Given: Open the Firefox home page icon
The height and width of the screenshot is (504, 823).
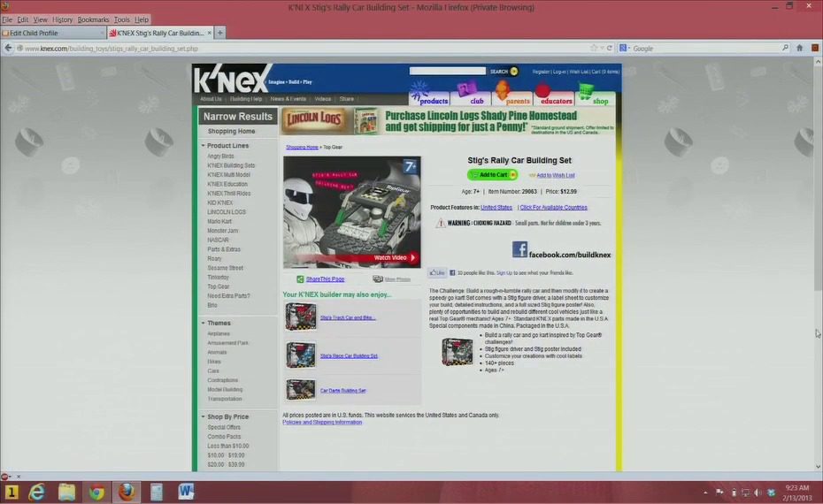Looking at the screenshot, I should (799, 48).
